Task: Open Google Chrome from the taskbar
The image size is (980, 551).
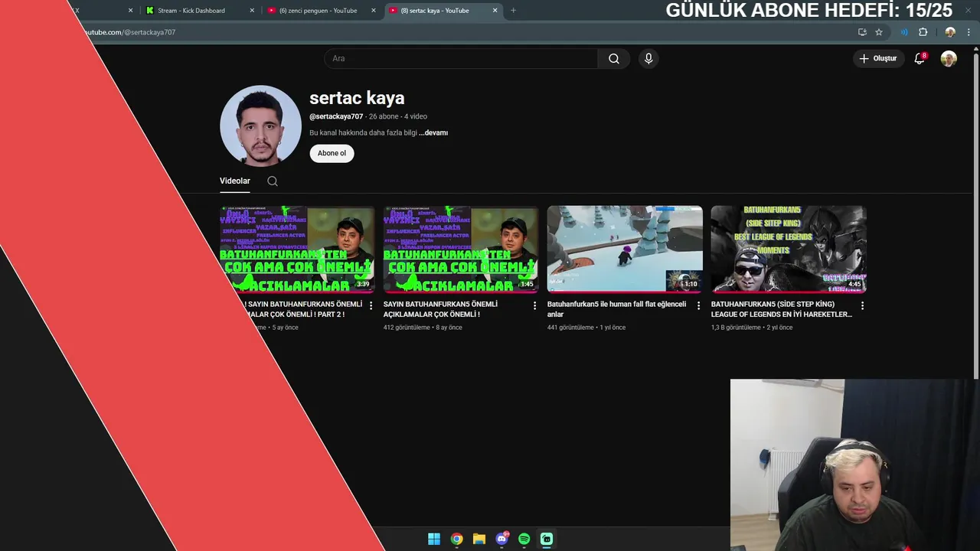Action: (456, 539)
